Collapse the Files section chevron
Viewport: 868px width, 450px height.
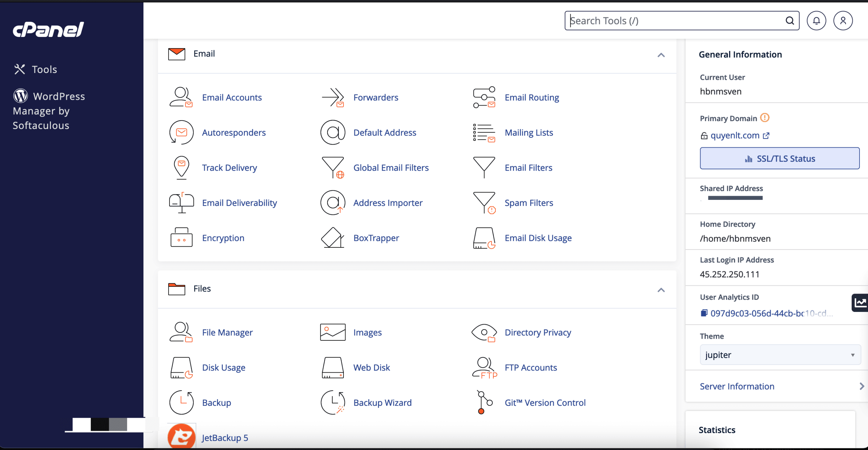point(661,290)
